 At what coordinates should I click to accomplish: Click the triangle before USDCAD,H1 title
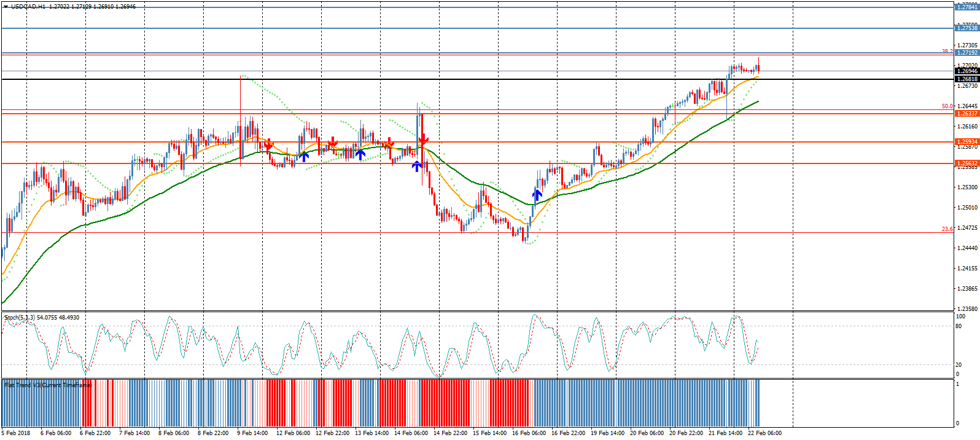5,7
